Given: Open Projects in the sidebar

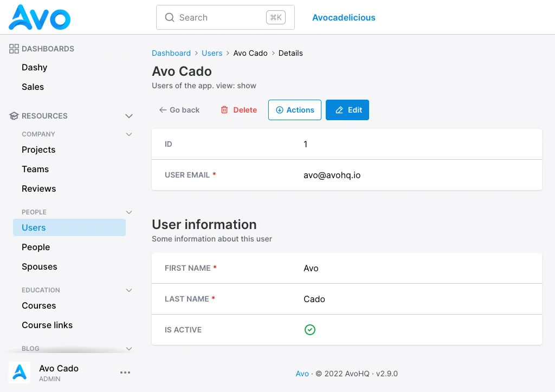Looking at the screenshot, I should coord(38,149).
